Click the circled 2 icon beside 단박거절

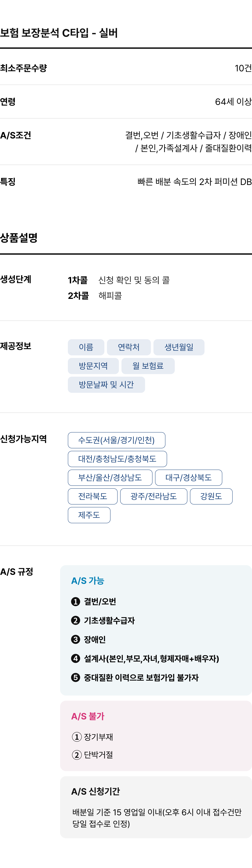(x=77, y=755)
